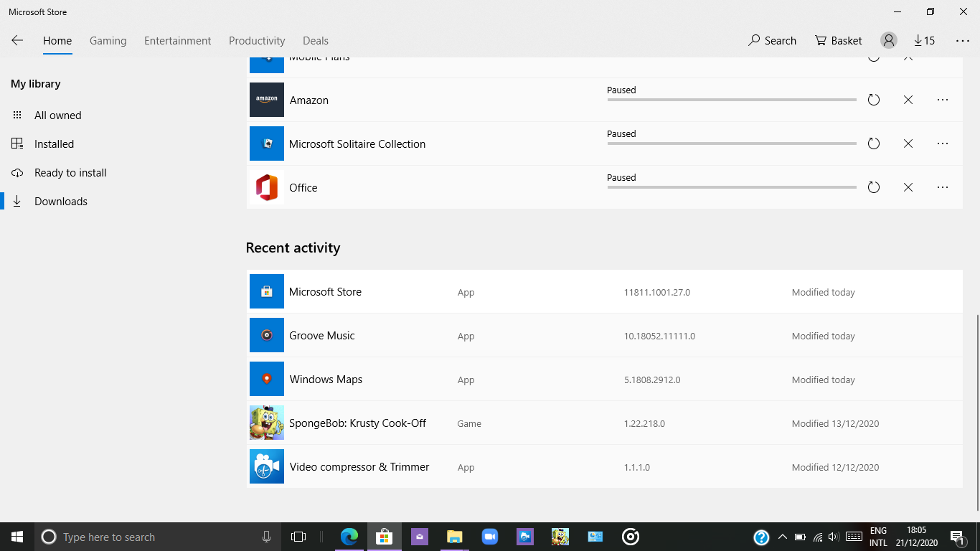This screenshot has height=551, width=980.
Task: Open more options for Office
Action: pyautogui.click(x=943, y=188)
